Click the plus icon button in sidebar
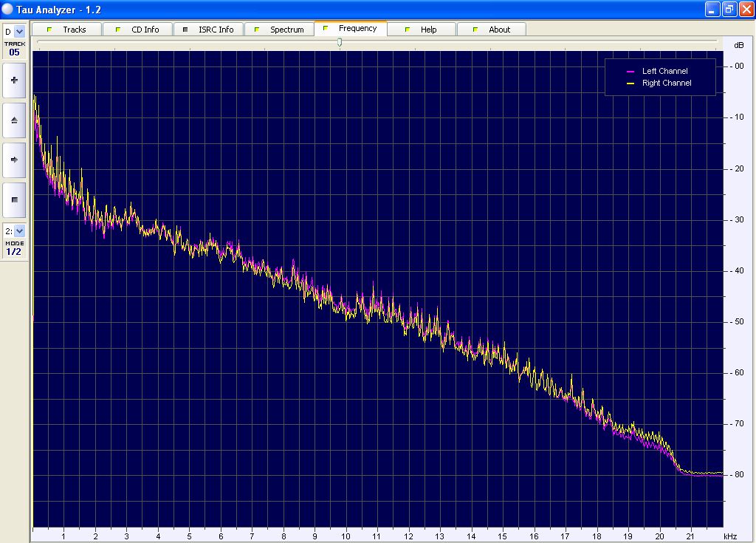756x543 pixels. coord(14,81)
